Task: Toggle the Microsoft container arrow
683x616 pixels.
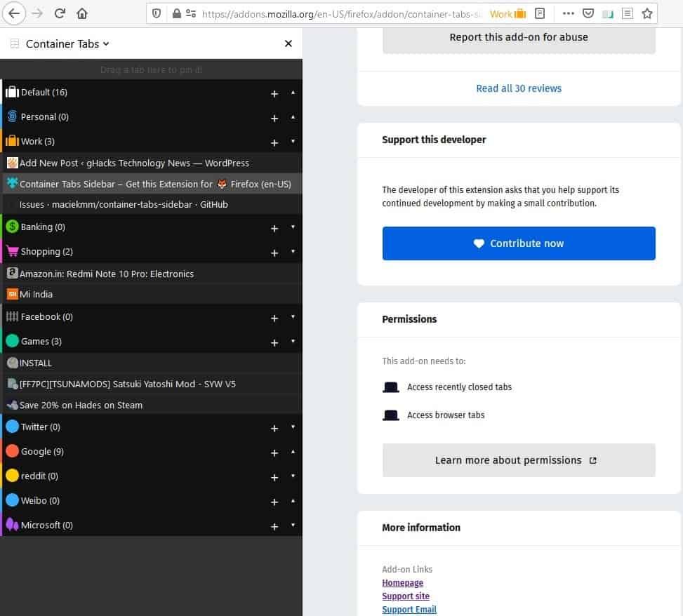Action: pos(293,525)
